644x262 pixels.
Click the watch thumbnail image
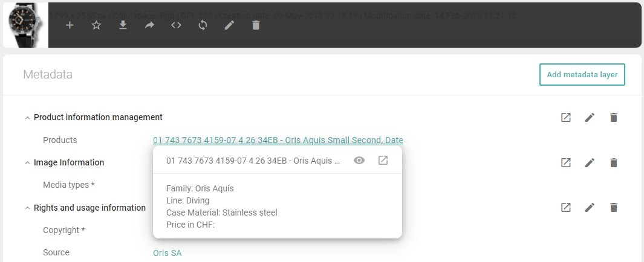(25, 25)
